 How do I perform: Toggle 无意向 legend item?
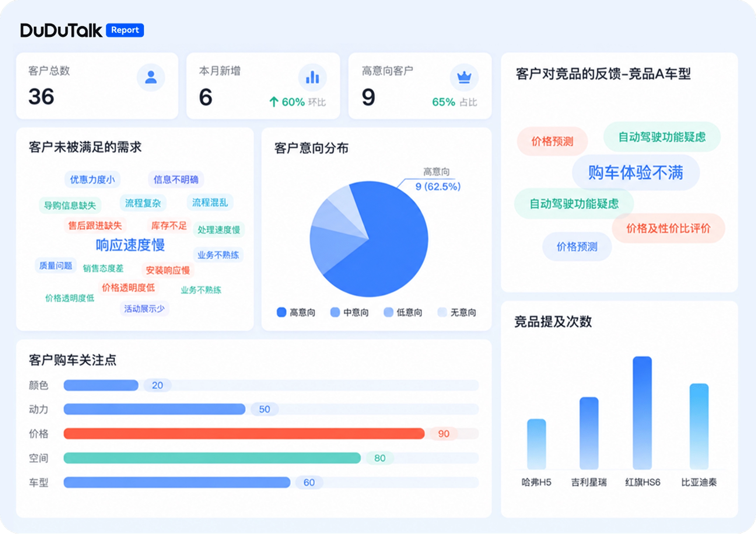pos(457,312)
